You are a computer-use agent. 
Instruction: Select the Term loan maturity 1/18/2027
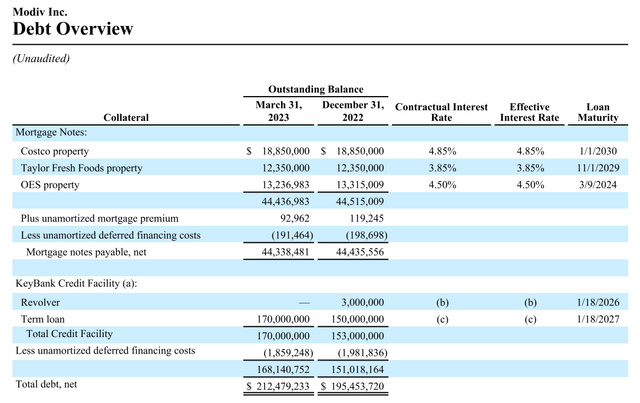tap(598, 319)
